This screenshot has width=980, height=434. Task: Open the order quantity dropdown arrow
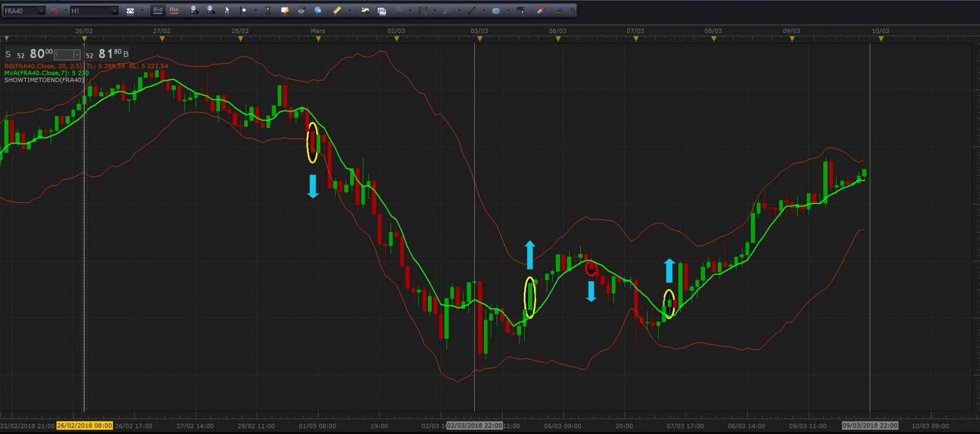pyautogui.click(x=77, y=55)
